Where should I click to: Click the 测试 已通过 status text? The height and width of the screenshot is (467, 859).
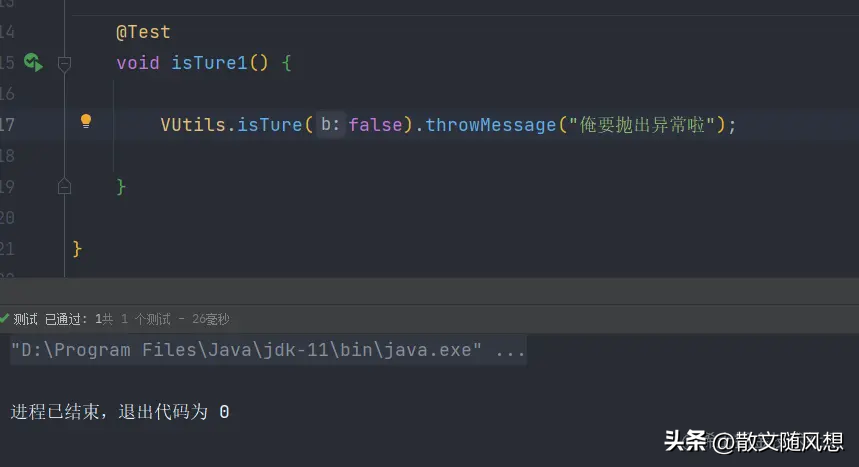(49, 319)
